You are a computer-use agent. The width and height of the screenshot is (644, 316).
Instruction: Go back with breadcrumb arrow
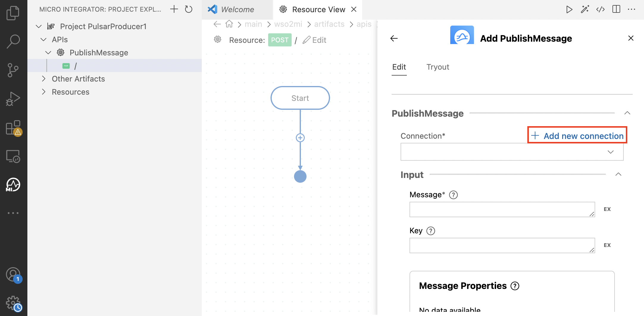point(217,24)
